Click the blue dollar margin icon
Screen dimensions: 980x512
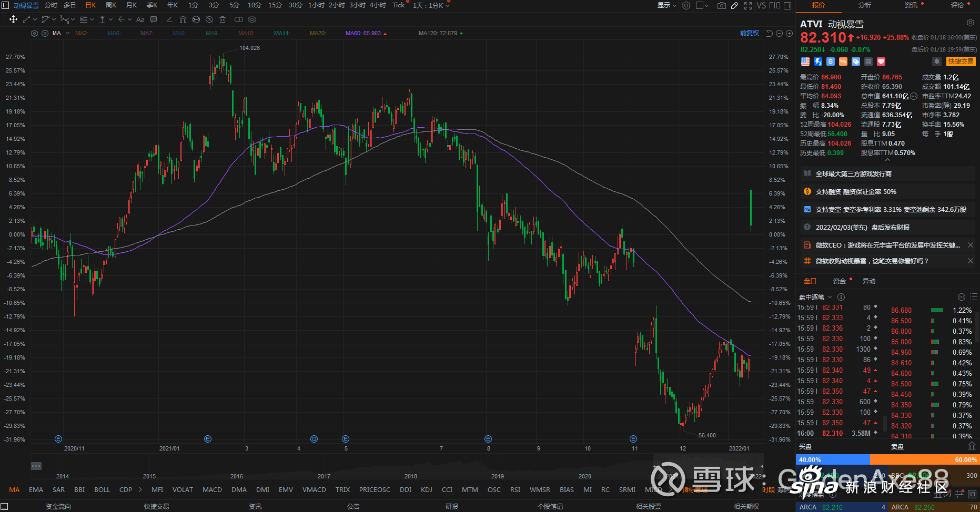tap(831, 62)
